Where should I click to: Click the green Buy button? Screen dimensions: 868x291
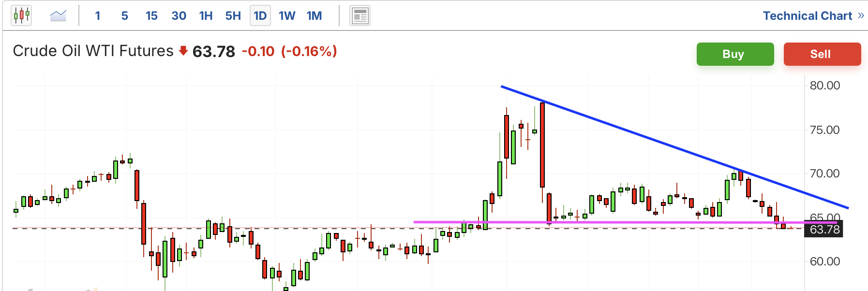pos(735,54)
